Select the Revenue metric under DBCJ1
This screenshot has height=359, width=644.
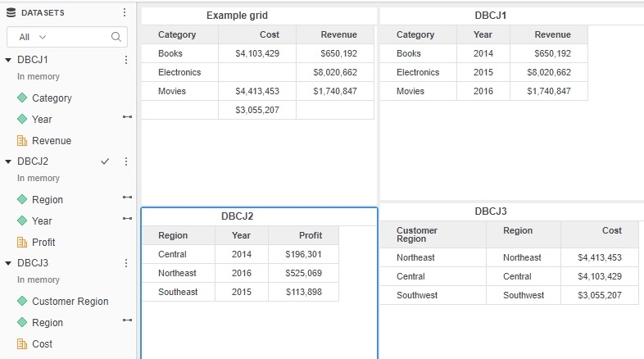tap(51, 141)
